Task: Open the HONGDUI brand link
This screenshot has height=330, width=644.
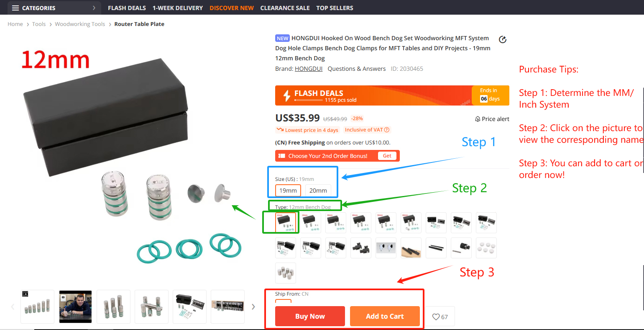Action: coord(309,69)
